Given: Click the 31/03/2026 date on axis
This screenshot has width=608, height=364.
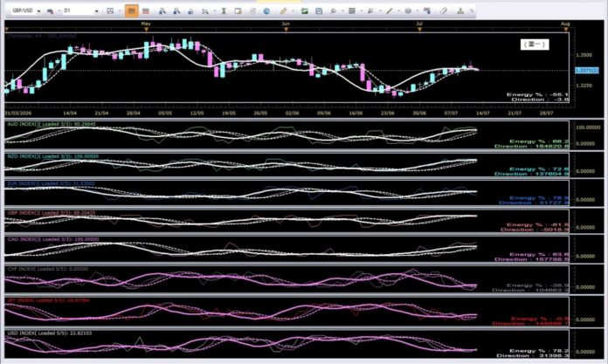Looking at the screenshot, I should click(17, 113).
